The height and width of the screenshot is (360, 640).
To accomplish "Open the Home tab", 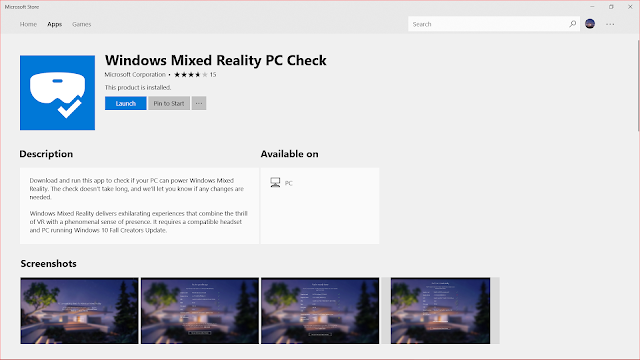I will 28,24.
